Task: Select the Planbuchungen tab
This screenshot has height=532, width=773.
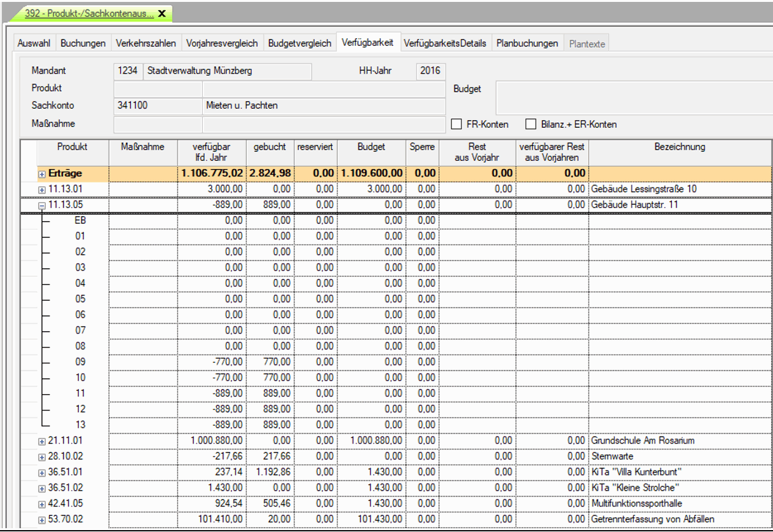Action: point(527,43)
